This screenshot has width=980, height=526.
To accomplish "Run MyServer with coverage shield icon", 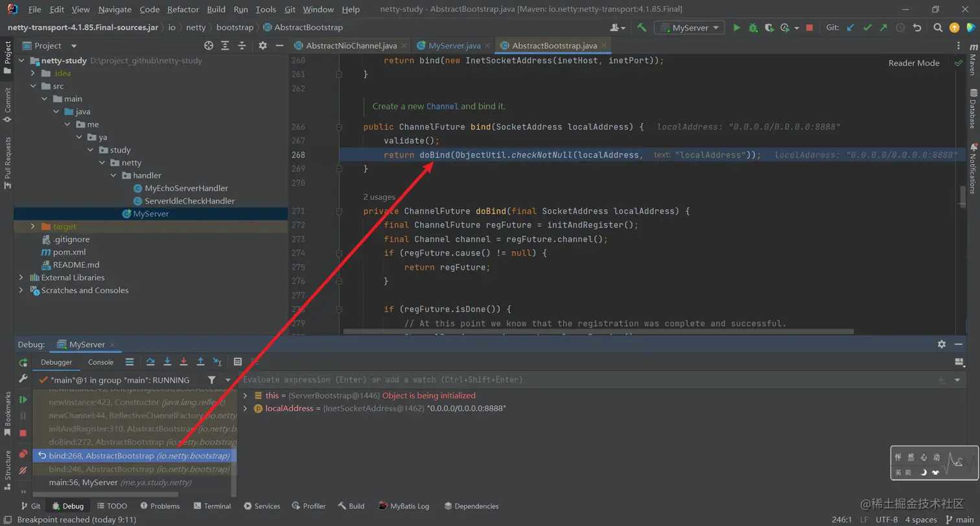I will [769, 28].
